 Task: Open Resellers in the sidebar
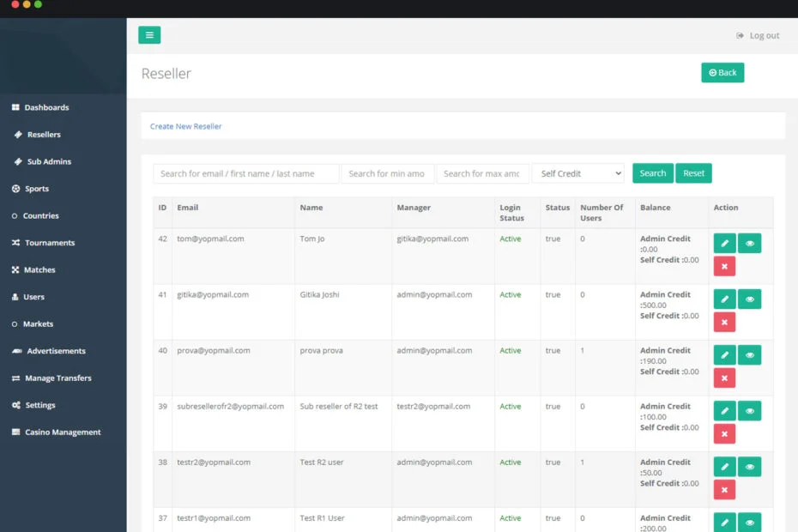[x=38, y=135]
